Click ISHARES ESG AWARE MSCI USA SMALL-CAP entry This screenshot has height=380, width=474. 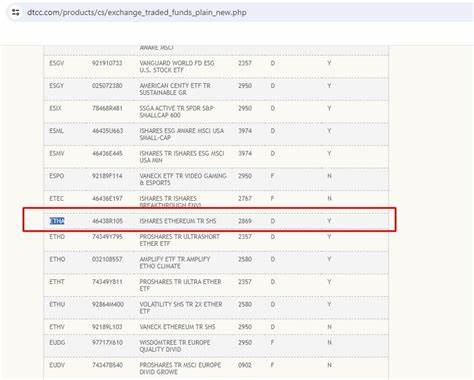click(182, 134)
